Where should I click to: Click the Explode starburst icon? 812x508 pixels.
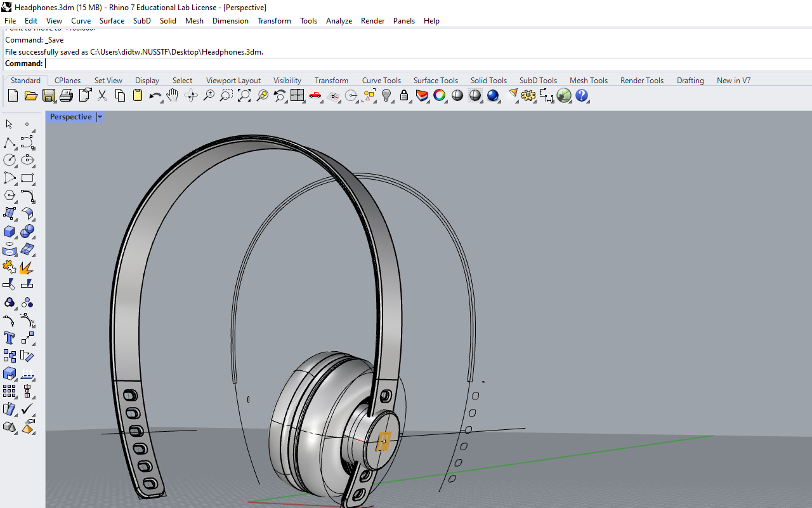tap(27, 267)
